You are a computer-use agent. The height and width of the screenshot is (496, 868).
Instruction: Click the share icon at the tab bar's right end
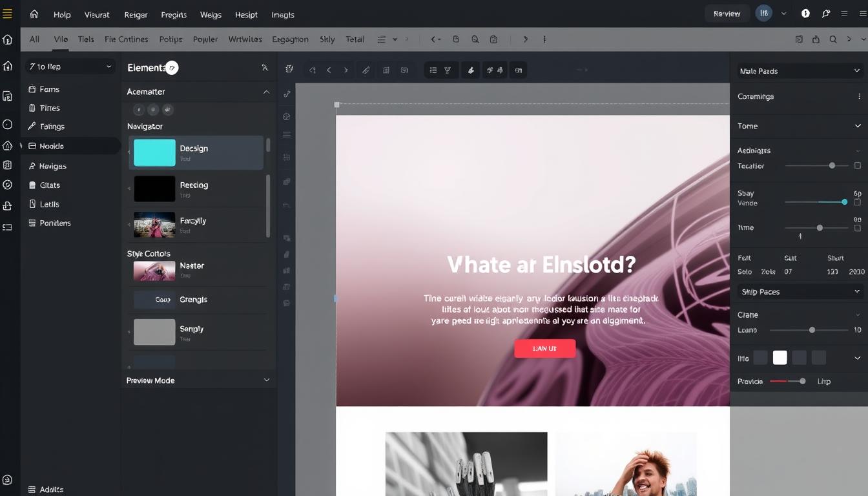[x=816, y=39]
